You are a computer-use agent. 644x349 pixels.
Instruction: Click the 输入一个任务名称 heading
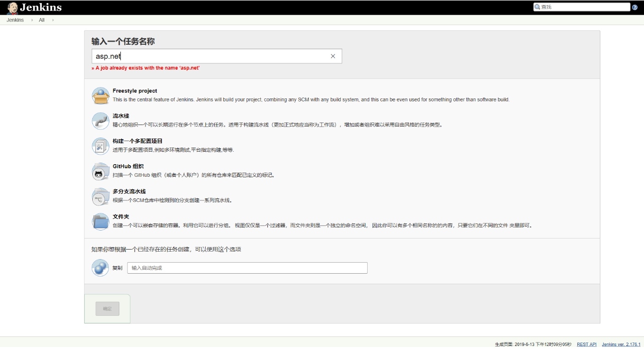123,41
